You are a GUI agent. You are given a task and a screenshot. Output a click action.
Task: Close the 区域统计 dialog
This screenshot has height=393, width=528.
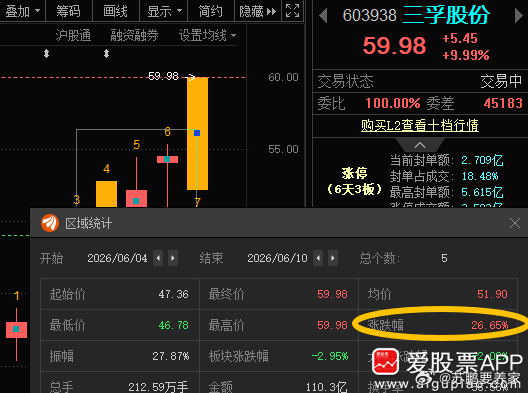click(x=515, y=223)
